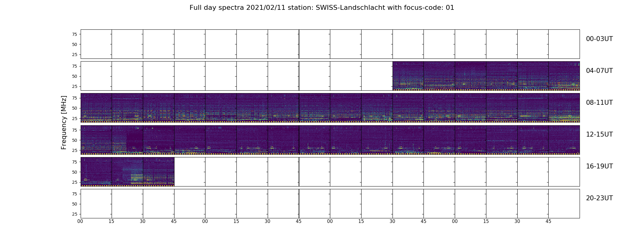Select the first spectrogram in the 08-11UT row
This screenshot has height=245, width=644.
point(96,108)
